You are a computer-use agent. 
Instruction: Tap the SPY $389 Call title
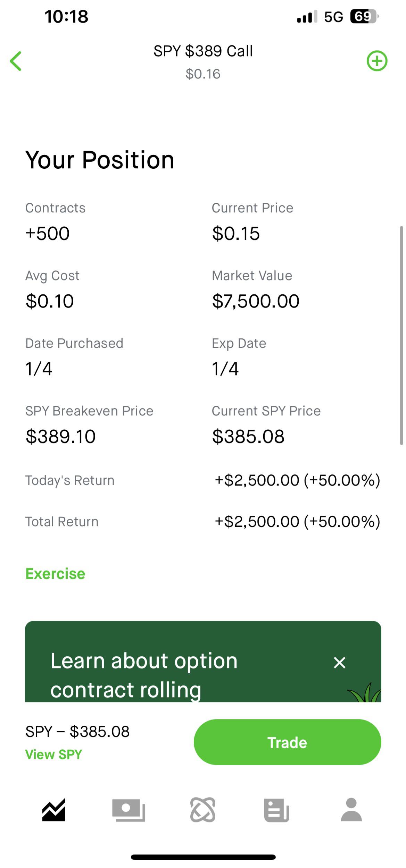pos(203,51)
